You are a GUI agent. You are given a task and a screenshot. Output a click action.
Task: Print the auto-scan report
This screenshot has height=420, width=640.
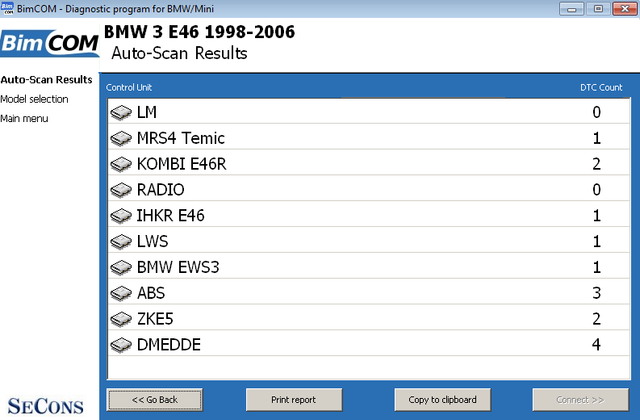(x=294, y=400)
